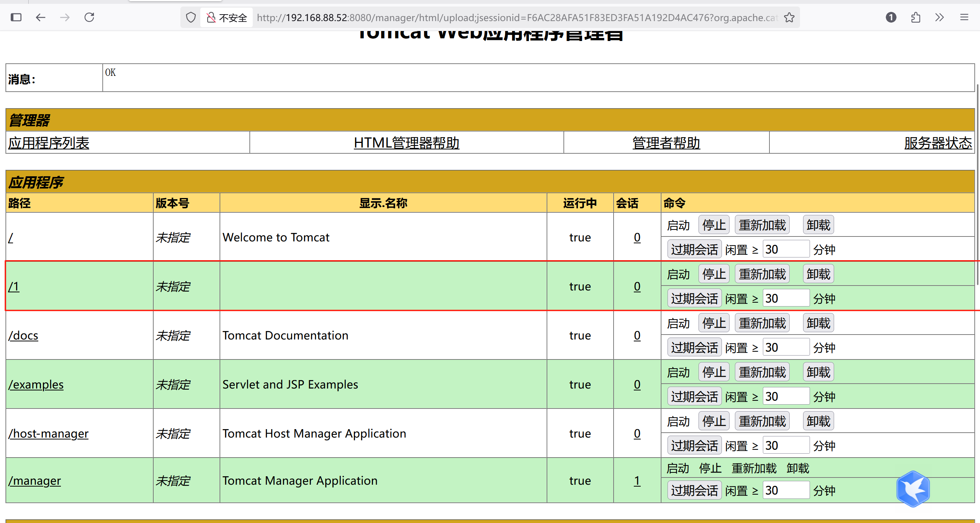This screenshot has height=523, width=980.
Task: Undeploy the /examples application
Action: pos(818,372)
